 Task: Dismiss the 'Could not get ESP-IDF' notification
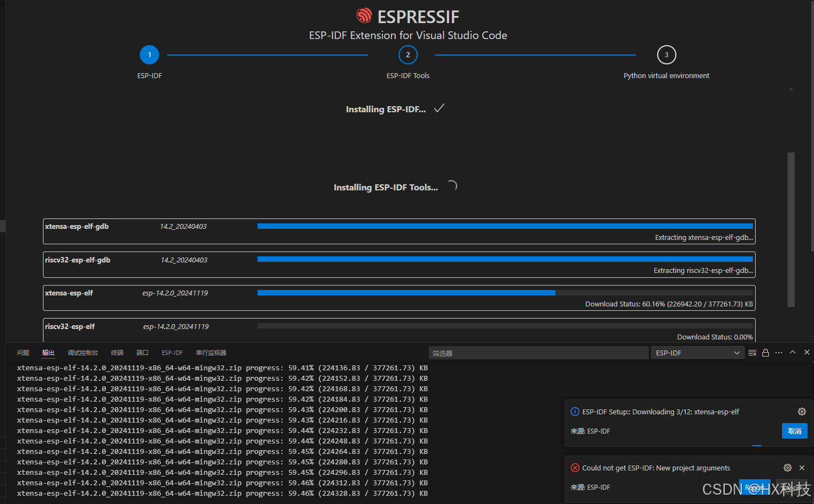802,468
